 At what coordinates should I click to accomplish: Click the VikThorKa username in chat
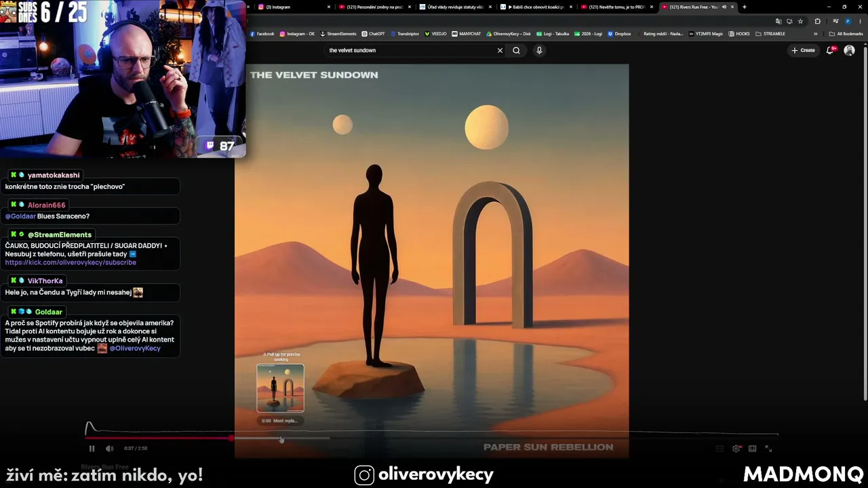point(45,281)
